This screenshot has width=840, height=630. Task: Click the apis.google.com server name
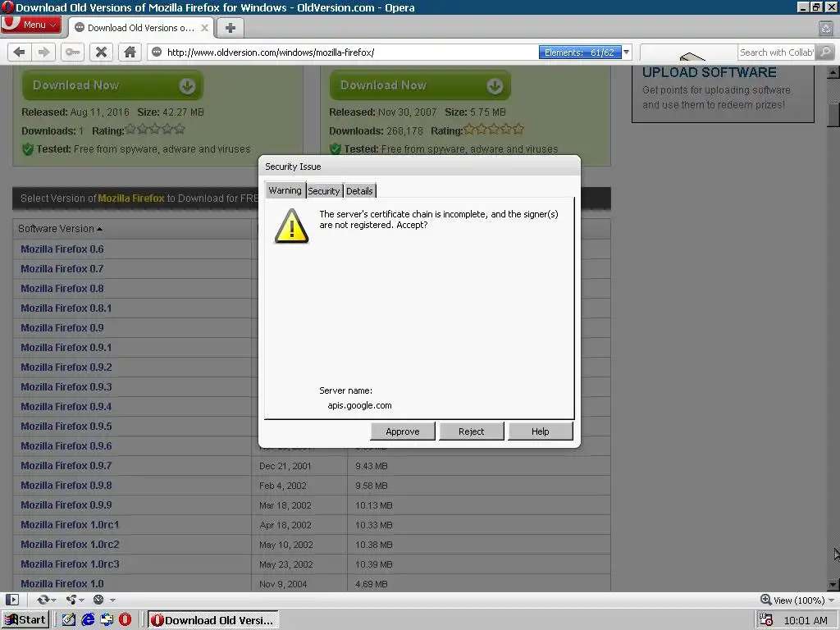(359, 405)
